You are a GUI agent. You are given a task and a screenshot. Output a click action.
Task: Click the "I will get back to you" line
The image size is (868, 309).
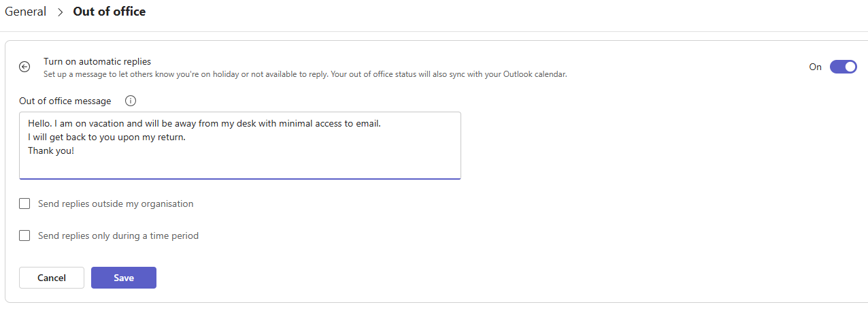coord(107,137)
